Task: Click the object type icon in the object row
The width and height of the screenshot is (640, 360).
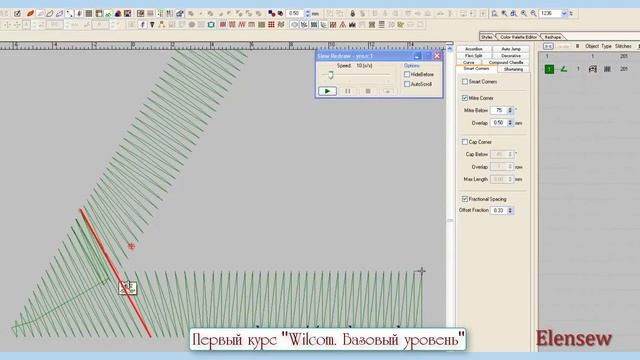Action: click(x=593, y=69)
